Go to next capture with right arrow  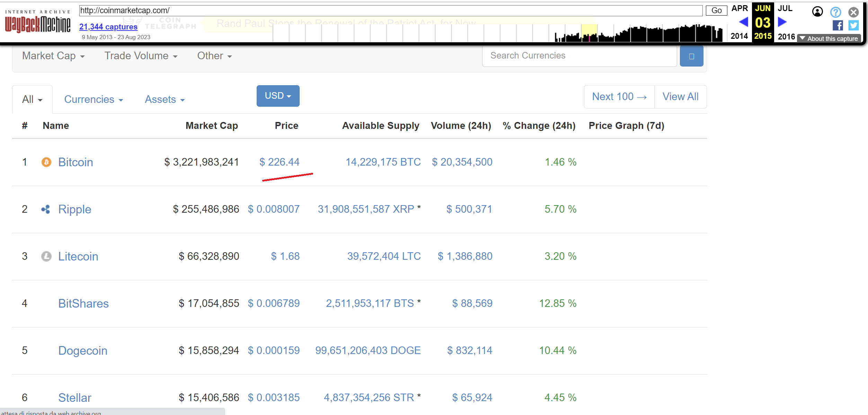pos(782,22)
